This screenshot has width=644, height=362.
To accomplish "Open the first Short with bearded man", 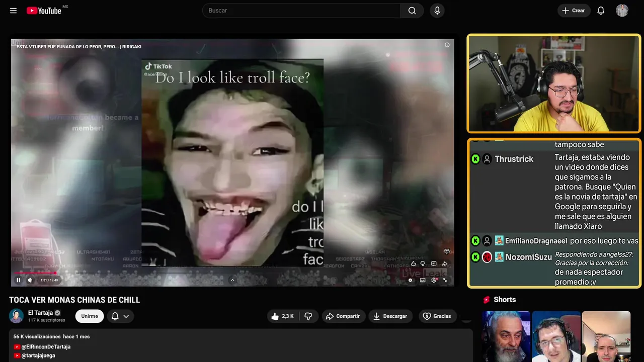I will tap(506, 336).
